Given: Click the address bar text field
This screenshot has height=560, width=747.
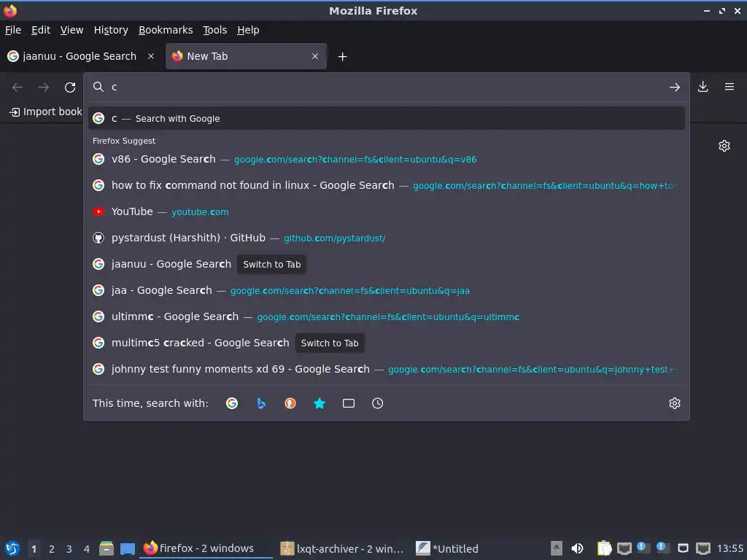Looking at the screenshot, I should click(386, 87).
